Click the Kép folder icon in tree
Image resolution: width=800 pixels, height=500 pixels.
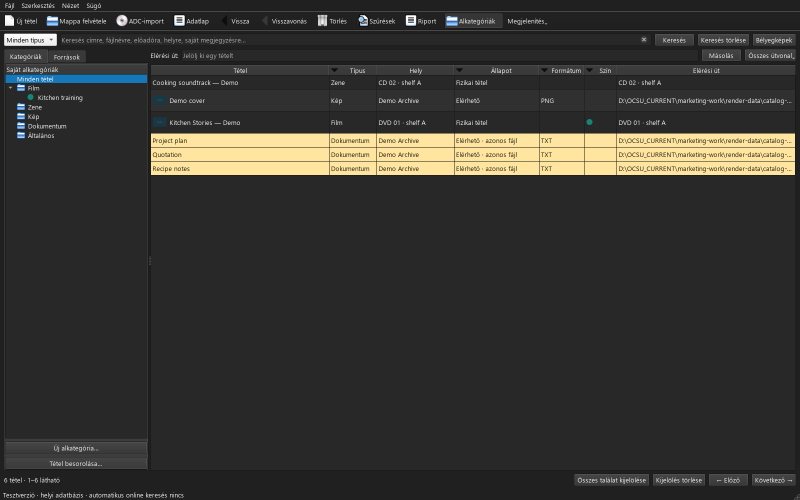[x=21, y=116]
